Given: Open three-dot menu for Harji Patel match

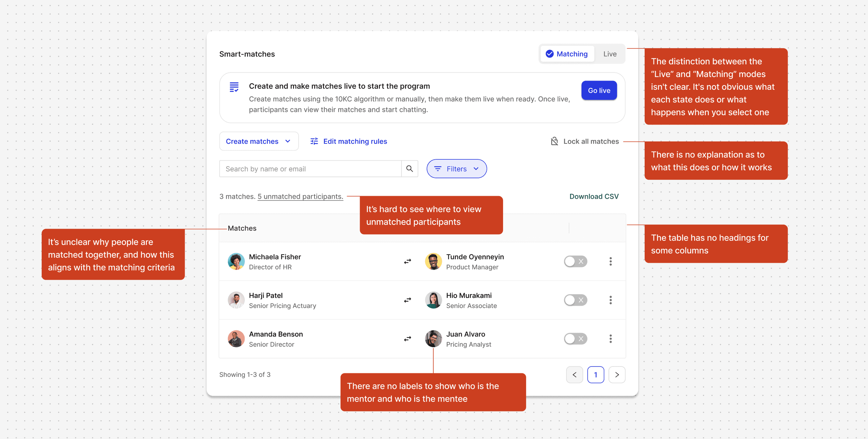Looking at the screenshot, I should click(x=610, y=300).
